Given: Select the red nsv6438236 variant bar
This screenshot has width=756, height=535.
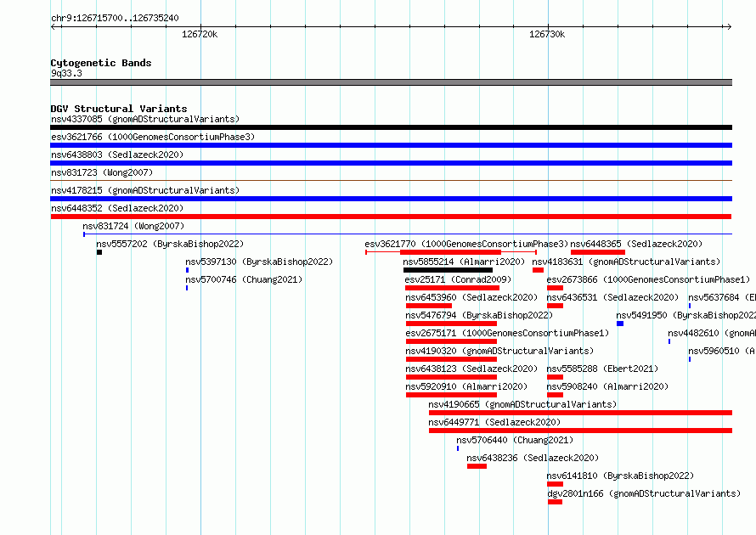Looking at the screenshot, I should coord(477,466).
